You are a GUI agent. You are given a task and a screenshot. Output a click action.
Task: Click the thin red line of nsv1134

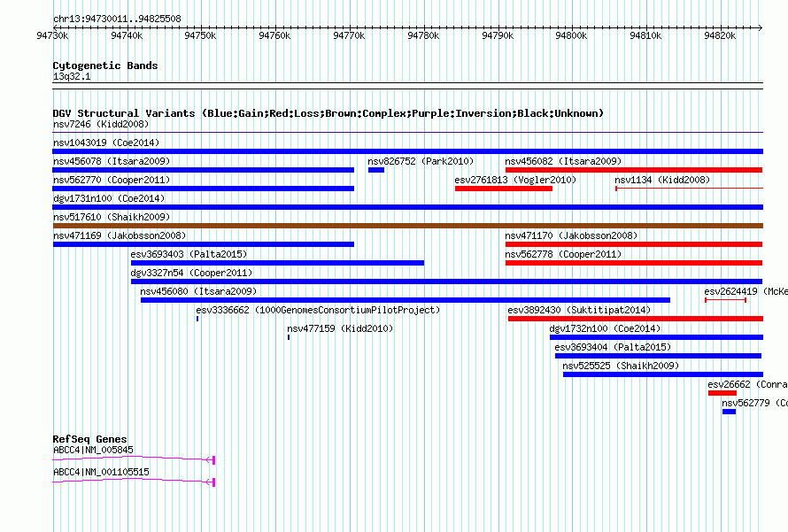coord(690,189)
